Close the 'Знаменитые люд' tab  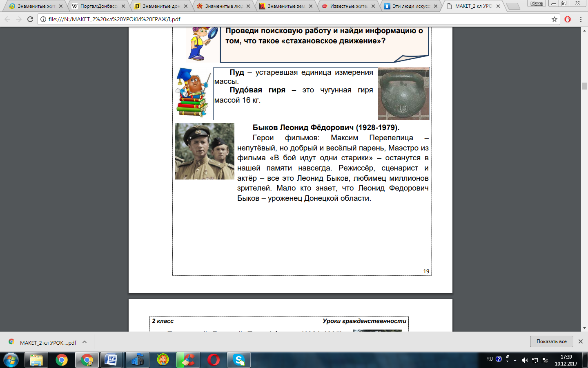click(248, 6)
